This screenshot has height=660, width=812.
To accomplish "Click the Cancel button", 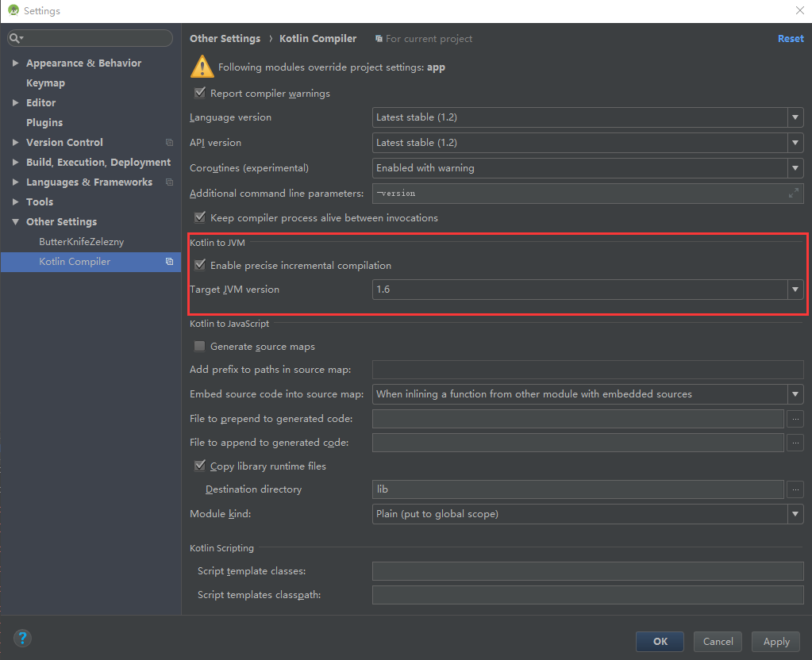I will pos(718,642).
